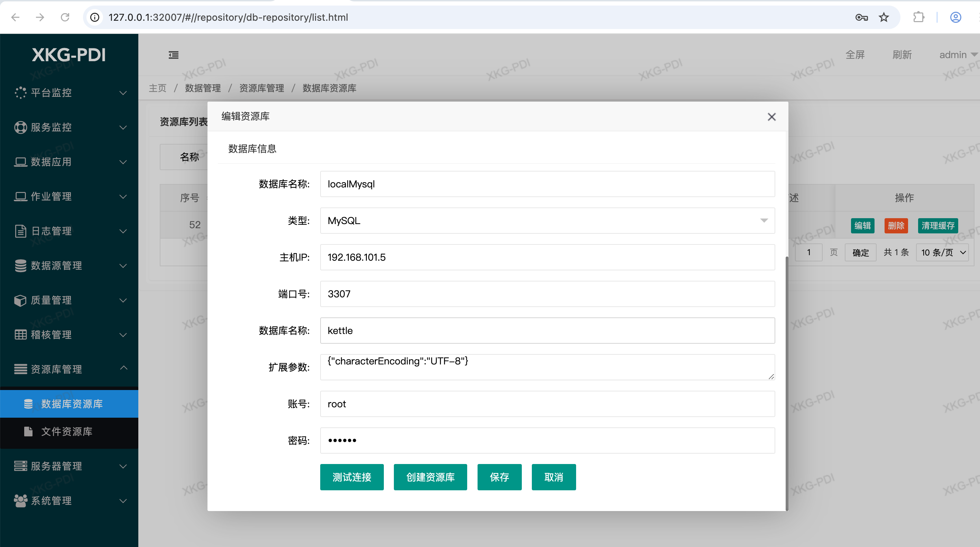Click the sidebar collapse hamburger icon
The width and height of the screenshot is (980, 547).
174,55
